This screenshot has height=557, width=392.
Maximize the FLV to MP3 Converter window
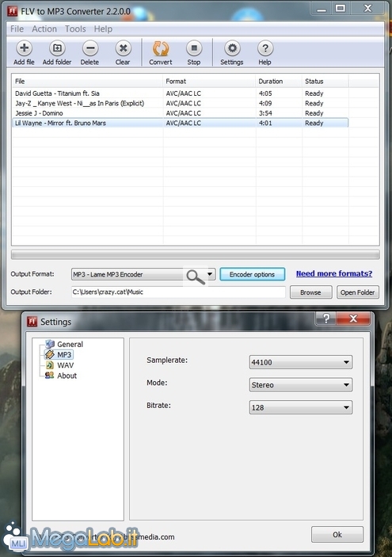click(341, 9)
